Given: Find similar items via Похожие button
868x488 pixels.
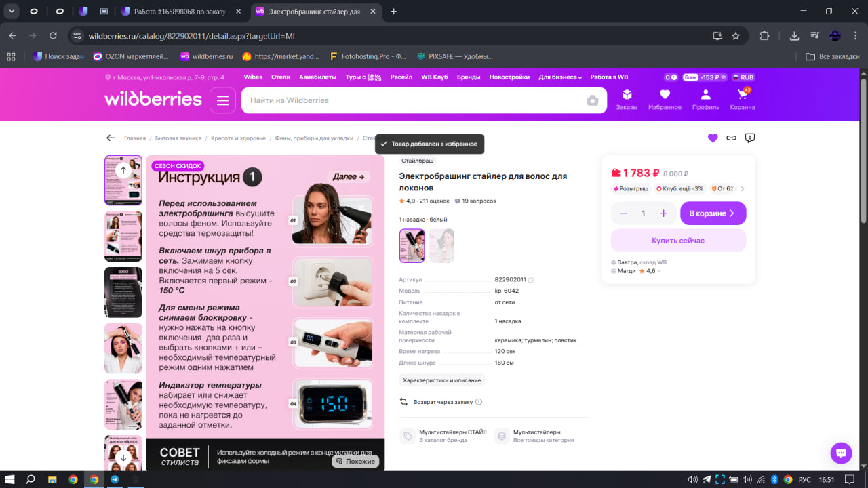Looking at the screenshot, I should [356, 461].
